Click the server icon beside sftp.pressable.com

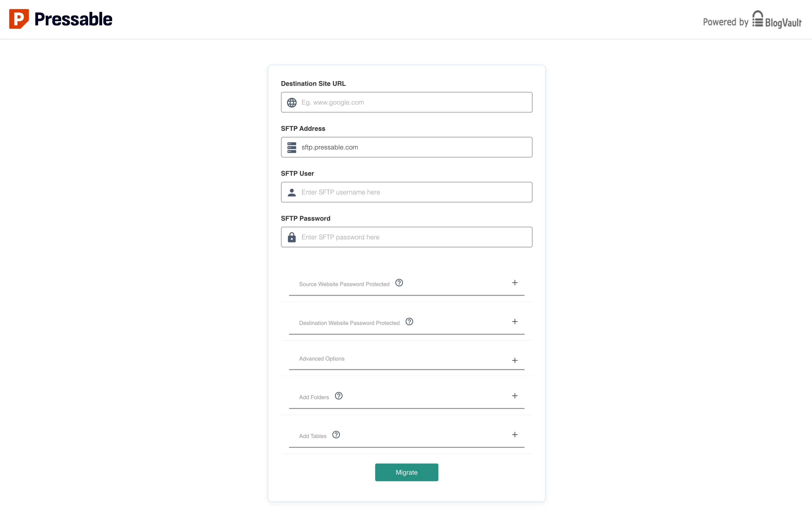click(x=292, y=147)
